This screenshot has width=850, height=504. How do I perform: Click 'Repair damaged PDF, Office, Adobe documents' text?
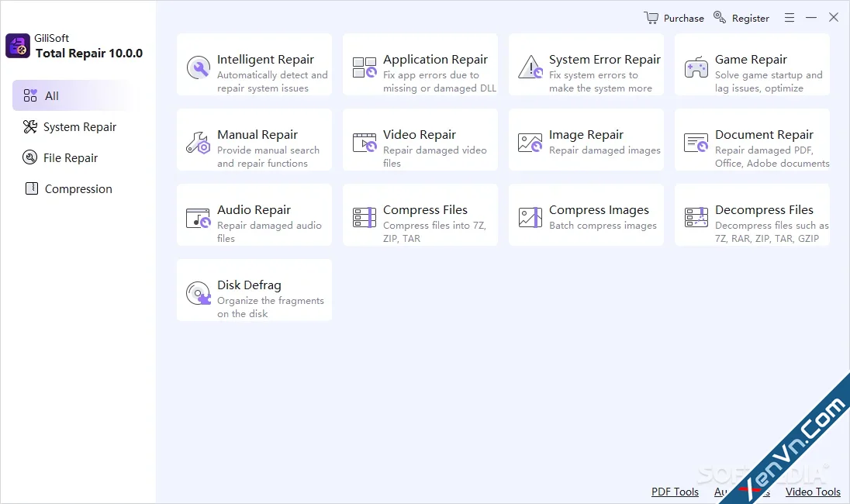click(x=772, y=157)
